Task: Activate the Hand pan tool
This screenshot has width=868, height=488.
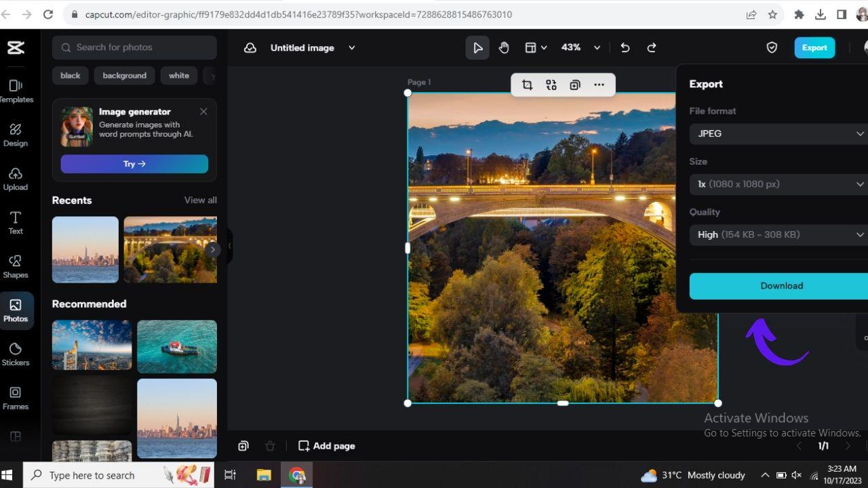Action: [x=504, y=47]
